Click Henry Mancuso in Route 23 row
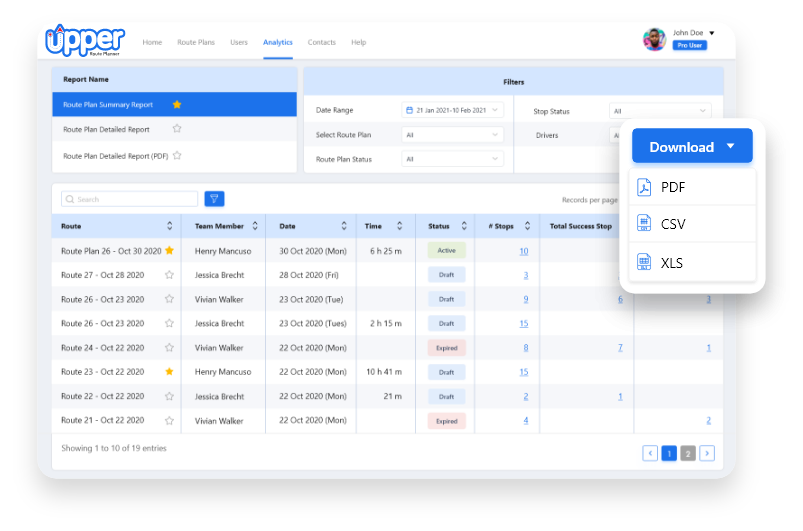This screenshot has width=803, height=531. (x=223, y=372)
